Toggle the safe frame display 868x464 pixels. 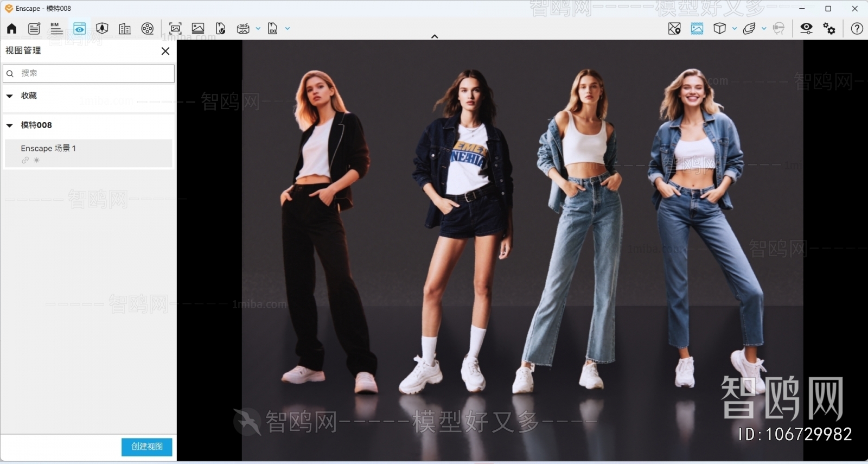point(697,29)
